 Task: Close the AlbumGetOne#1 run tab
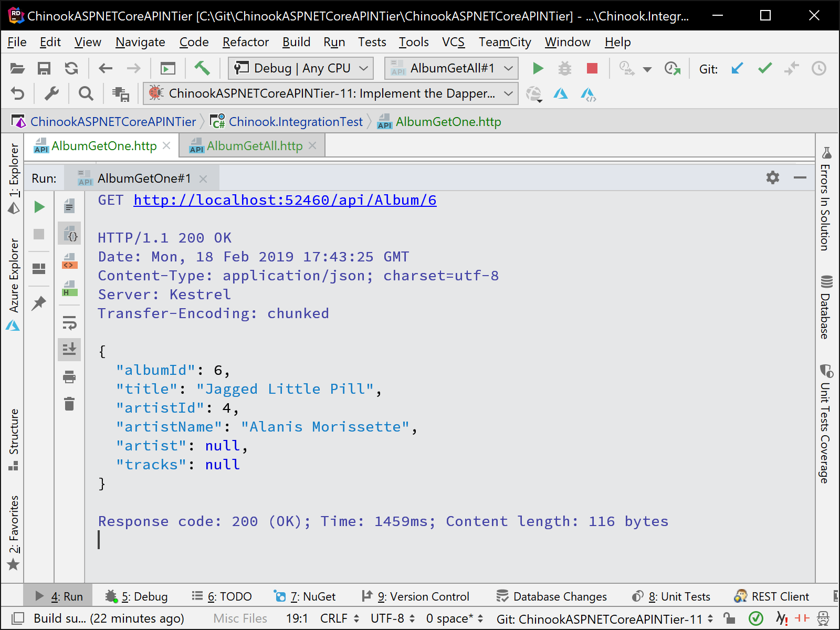(x=203, y=179)
